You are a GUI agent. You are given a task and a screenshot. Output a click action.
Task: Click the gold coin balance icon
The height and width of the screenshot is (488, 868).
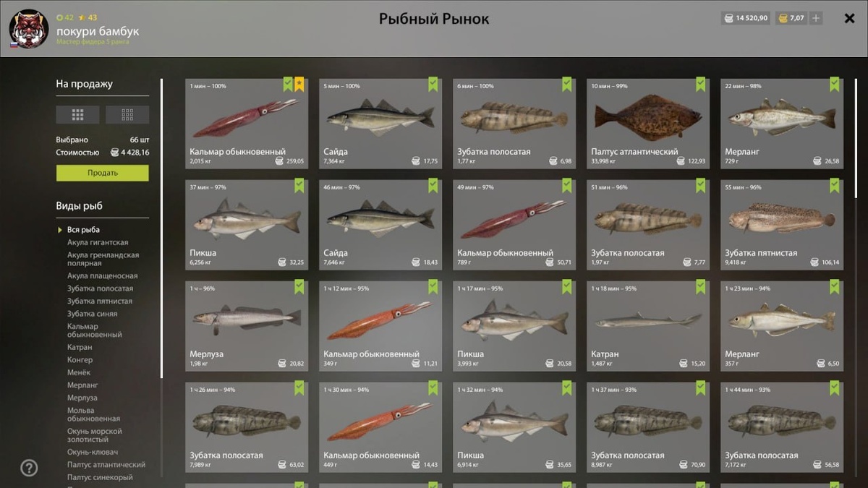pyautogui.click(x=783, y=18)
